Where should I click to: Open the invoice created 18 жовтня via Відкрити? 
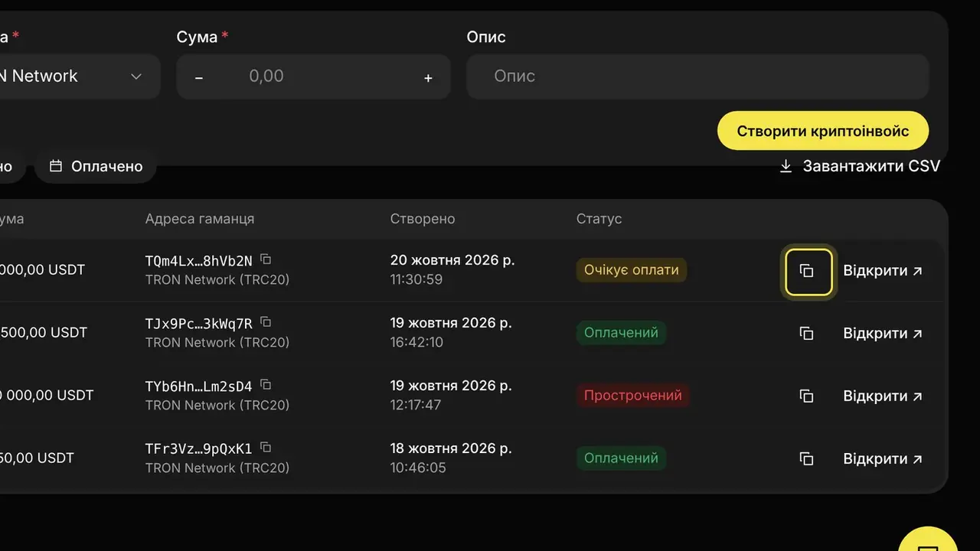point(883,459)
